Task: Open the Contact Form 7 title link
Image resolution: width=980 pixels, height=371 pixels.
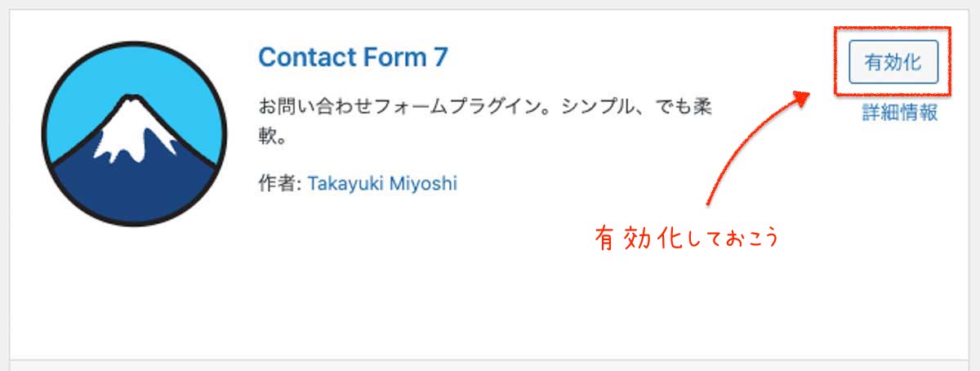Action: point(353,57)
